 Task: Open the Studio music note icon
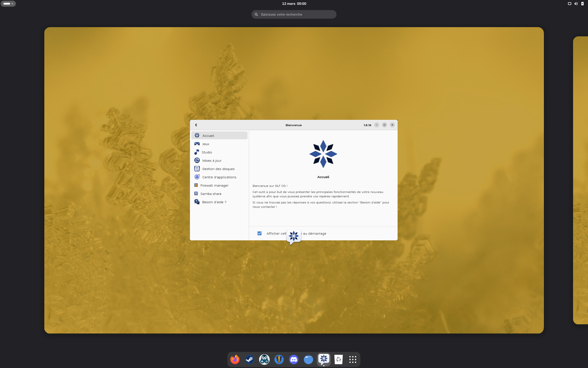click(197, 152)
